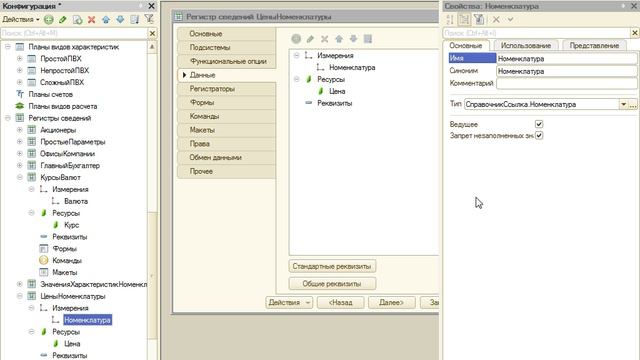The width and height of the screenshot is (640, 360).
Task: Click the Синоним input field in Properties
Action: tap(567, 71)
